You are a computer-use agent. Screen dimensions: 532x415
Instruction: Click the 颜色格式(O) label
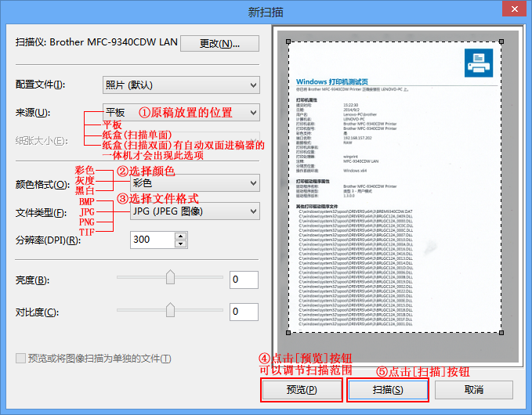click(42, 185)
